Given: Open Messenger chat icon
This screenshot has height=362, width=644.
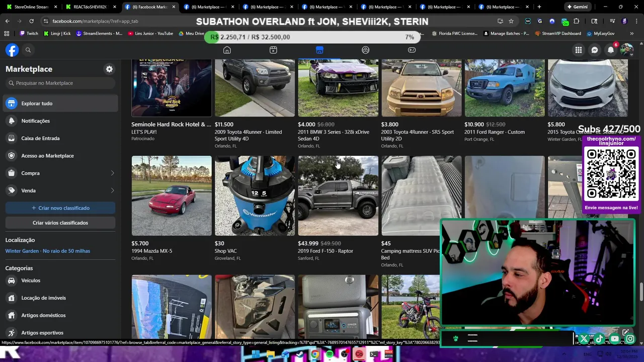Looking at the screenshot, I should [x=595, y=50].
